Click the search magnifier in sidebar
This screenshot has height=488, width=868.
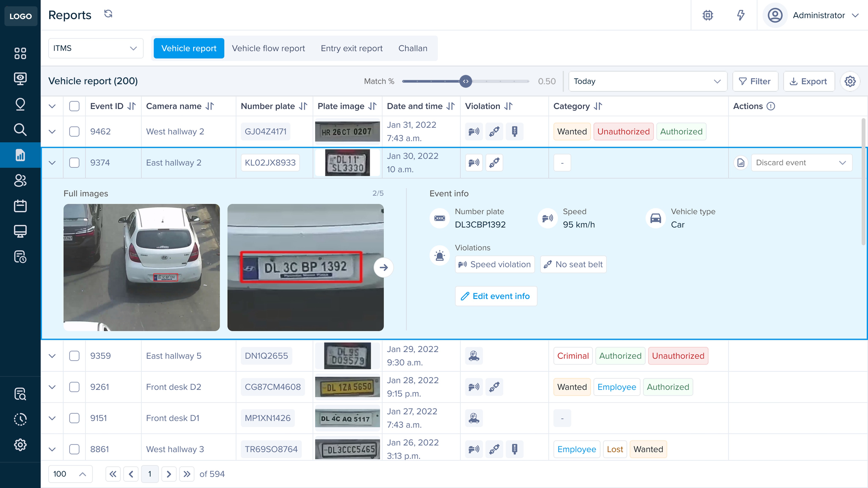click(20, 129)
